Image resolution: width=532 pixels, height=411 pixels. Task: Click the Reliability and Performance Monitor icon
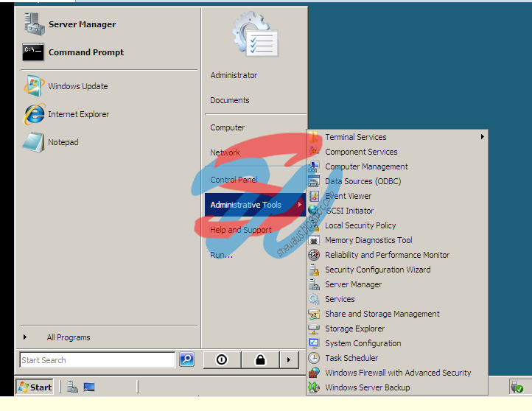(x=314, y=255)
